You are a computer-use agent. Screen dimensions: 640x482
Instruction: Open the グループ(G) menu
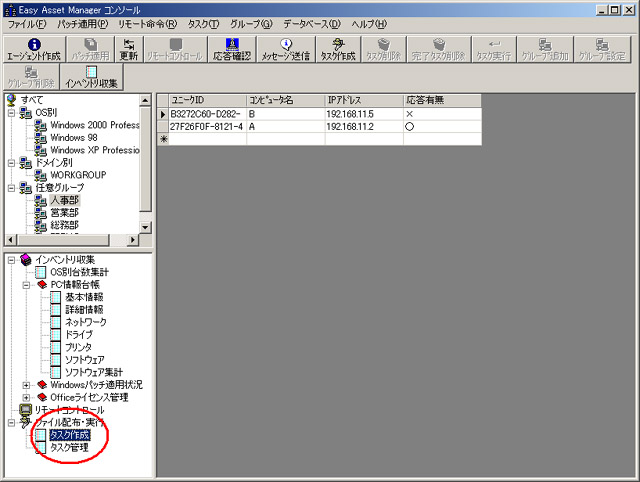[251, 24]
